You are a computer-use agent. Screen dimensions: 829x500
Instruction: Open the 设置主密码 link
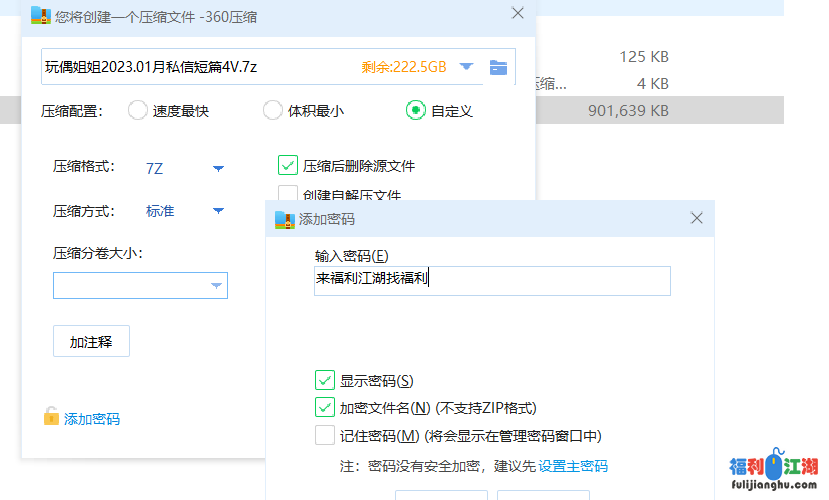573,466
